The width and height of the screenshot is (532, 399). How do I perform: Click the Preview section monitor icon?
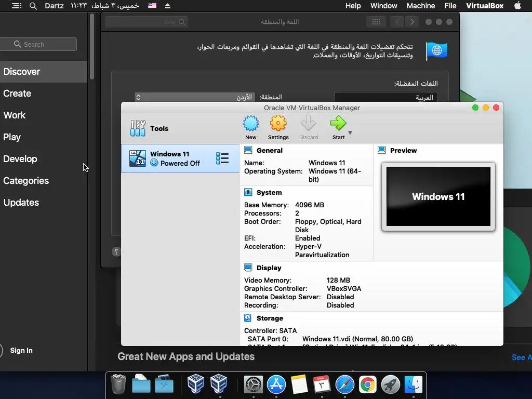382,150
